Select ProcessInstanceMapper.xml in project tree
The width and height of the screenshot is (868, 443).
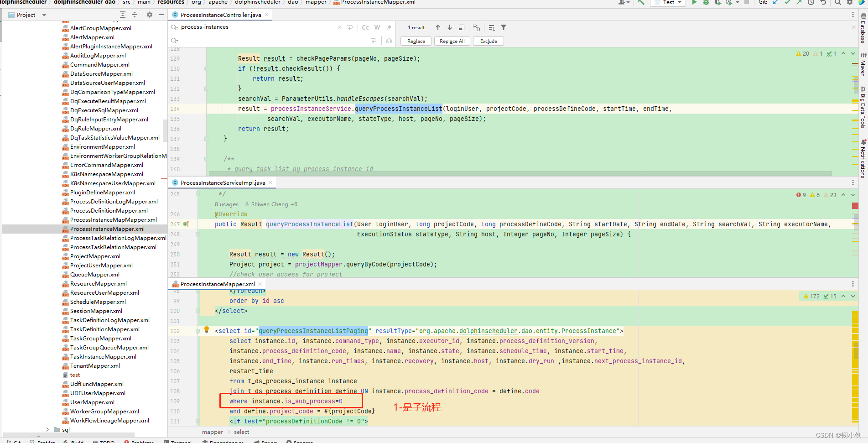(107, 229)
